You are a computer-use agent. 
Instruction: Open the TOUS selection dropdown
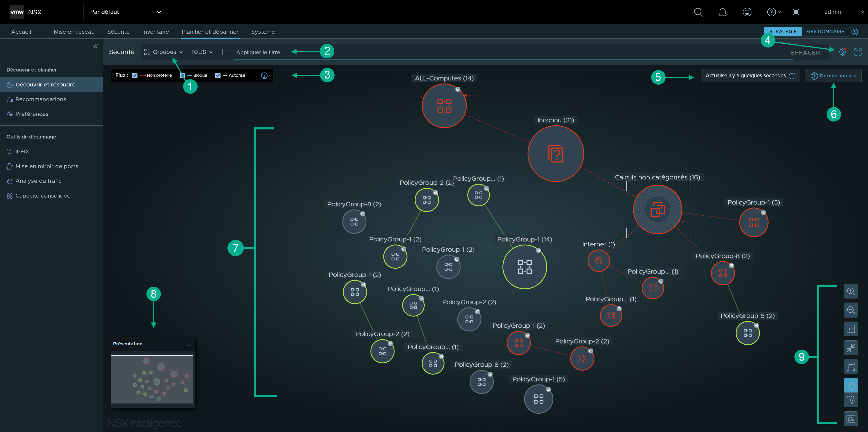point(201,52)
